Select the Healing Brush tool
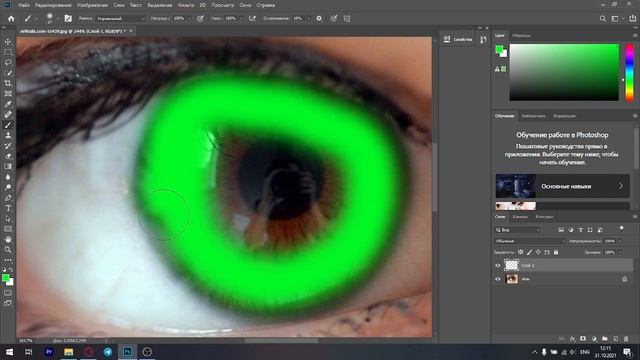Image resolution: width=640 pixels, height=360 pixels. point(8,115)
